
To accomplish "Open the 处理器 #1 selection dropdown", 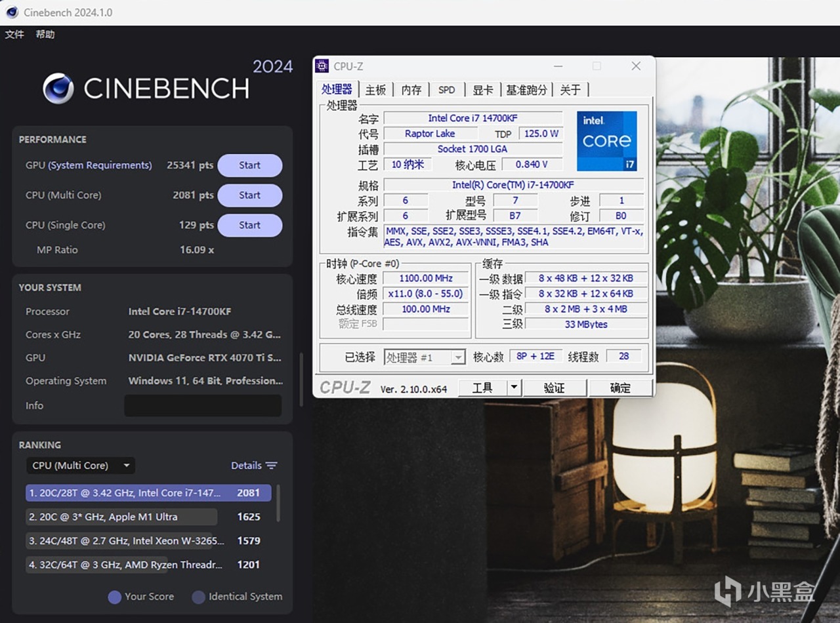I will tap(425, 357).
